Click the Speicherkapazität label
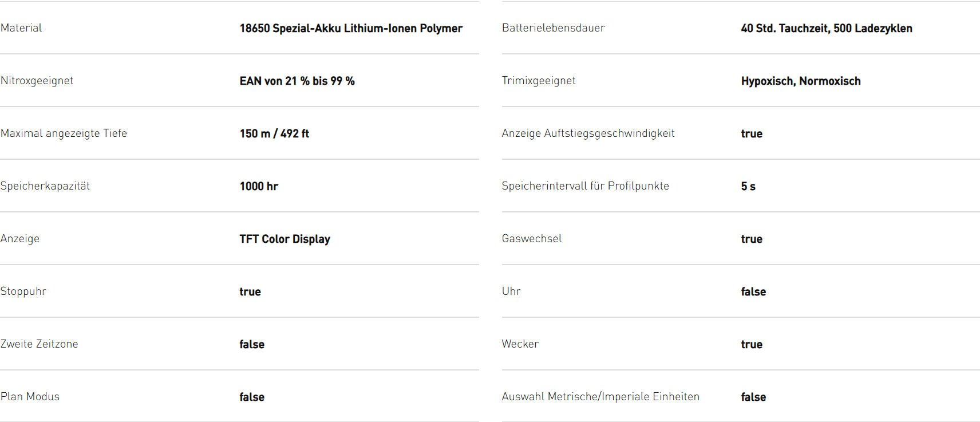 tap(45, 186)
